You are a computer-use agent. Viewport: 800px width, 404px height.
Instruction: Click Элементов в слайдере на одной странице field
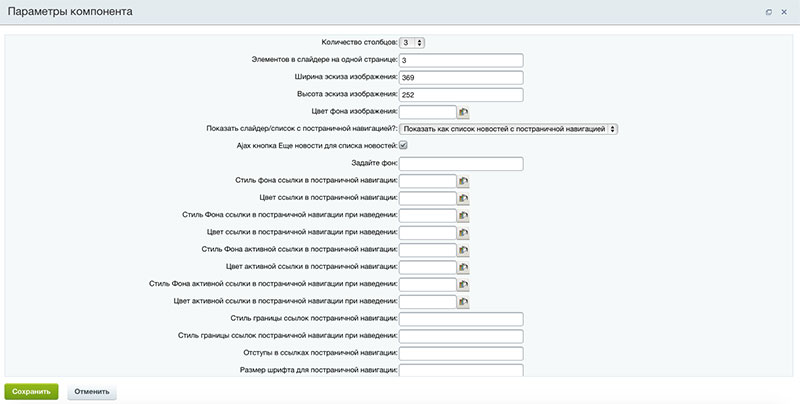[462, 60]
